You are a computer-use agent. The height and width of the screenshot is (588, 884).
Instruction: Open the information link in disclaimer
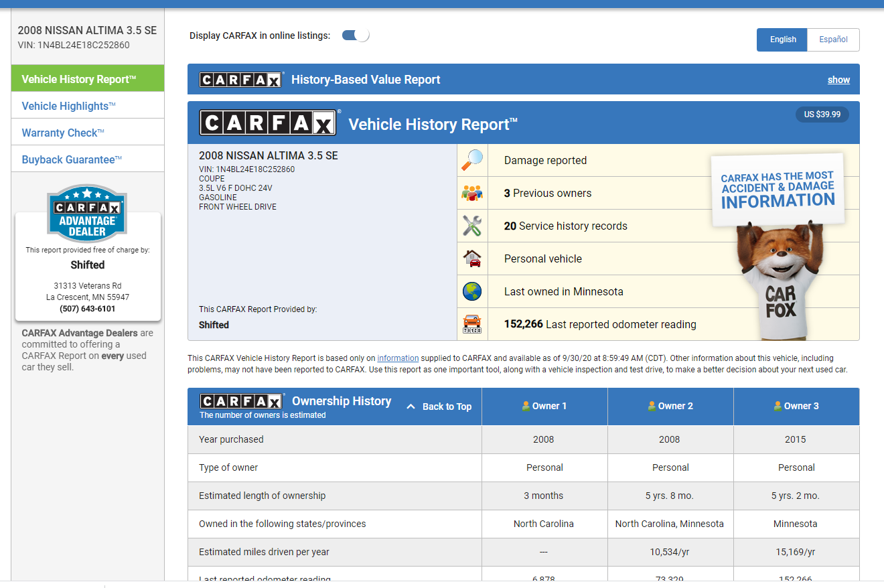point(398,358)
